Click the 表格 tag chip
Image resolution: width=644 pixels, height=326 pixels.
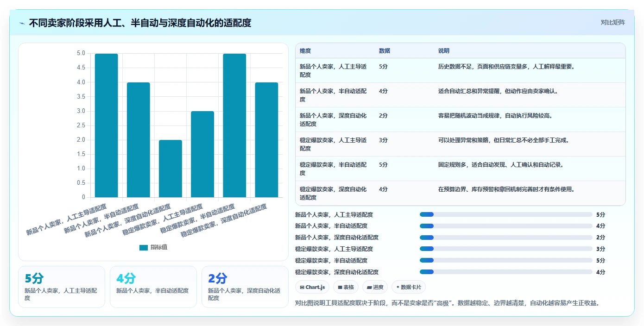click(x=346, y=287)
